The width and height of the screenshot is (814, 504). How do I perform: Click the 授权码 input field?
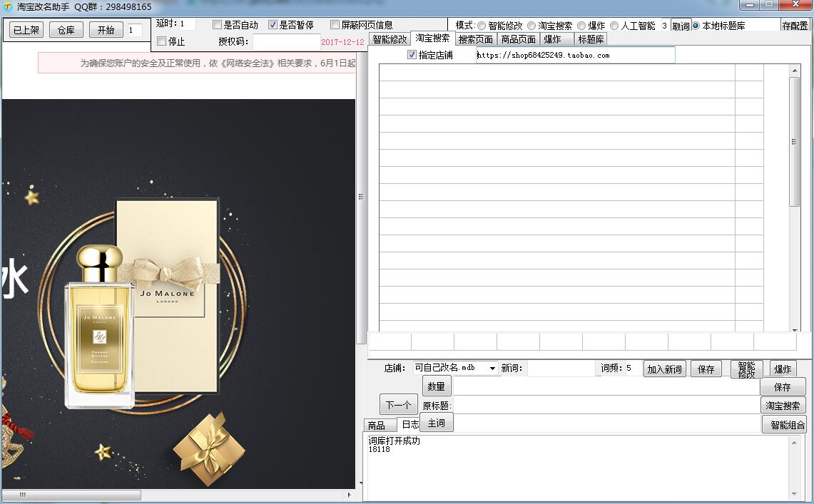pyautogui.click(x=285, y=42)
